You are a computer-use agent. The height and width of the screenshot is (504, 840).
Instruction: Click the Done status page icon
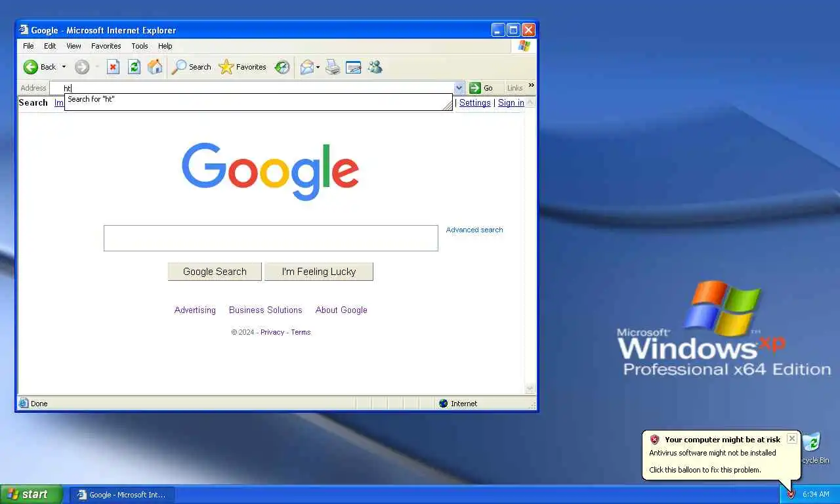tap(24, 404)
